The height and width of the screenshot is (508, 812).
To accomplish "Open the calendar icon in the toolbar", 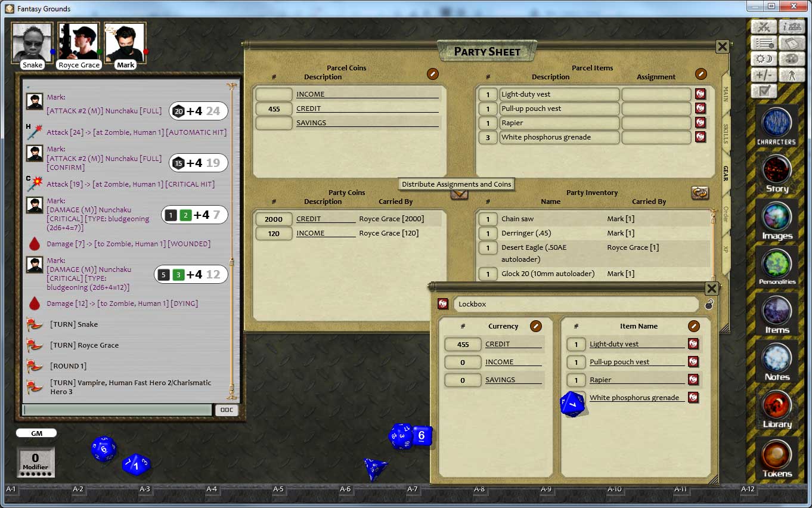I will (x=792, y=43).
